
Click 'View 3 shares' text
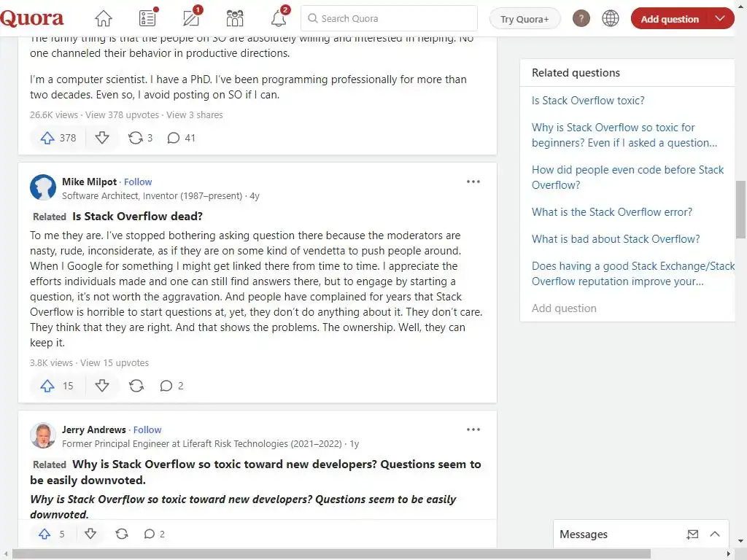coord(194,114)
